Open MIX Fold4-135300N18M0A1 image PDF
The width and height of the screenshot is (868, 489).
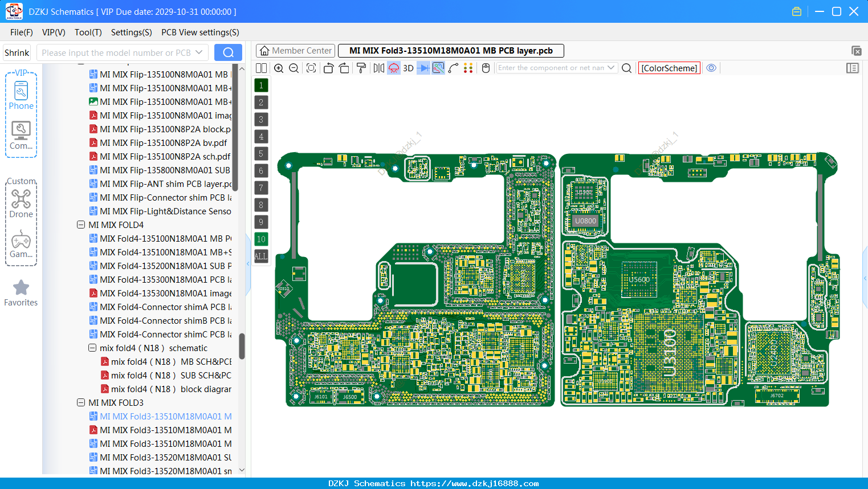[161, 294]
